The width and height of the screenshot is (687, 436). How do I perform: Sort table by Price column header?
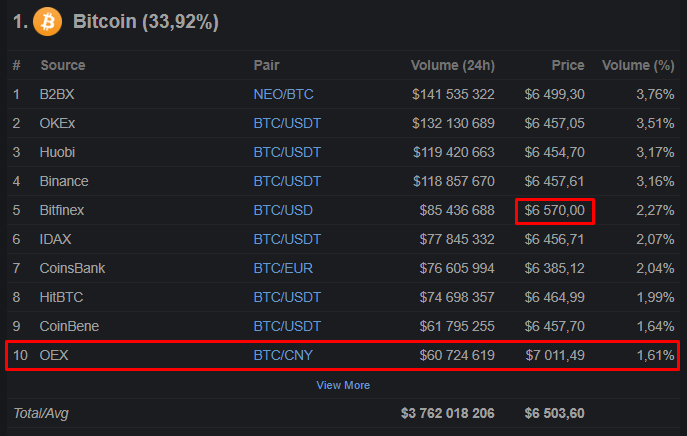(x=568, y=65)
